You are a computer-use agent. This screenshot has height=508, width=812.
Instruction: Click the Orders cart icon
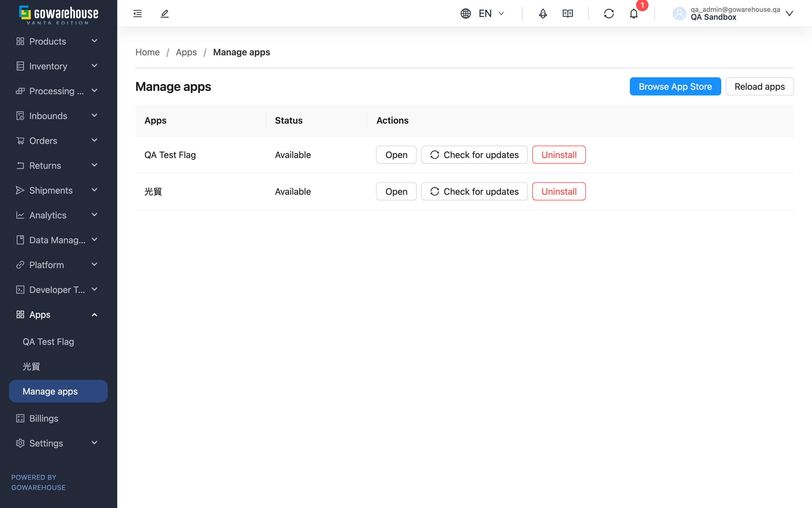point(20,141)
